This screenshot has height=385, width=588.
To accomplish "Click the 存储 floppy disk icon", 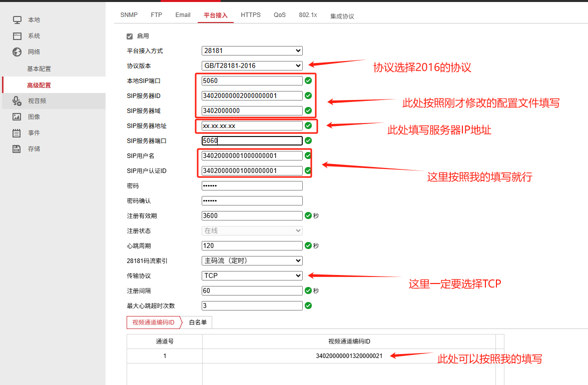I will click(17, 148).
